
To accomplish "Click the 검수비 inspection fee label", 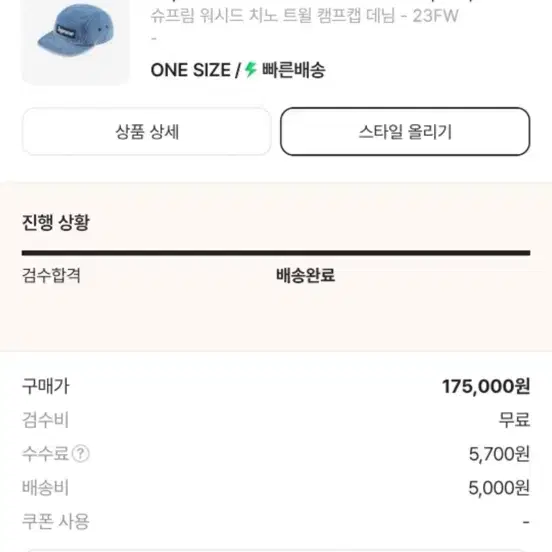I will tap(45, 420).
